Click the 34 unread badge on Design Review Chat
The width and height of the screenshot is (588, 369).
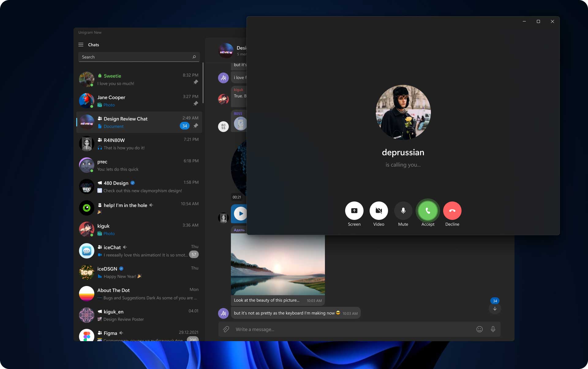(x=185, y=126)
